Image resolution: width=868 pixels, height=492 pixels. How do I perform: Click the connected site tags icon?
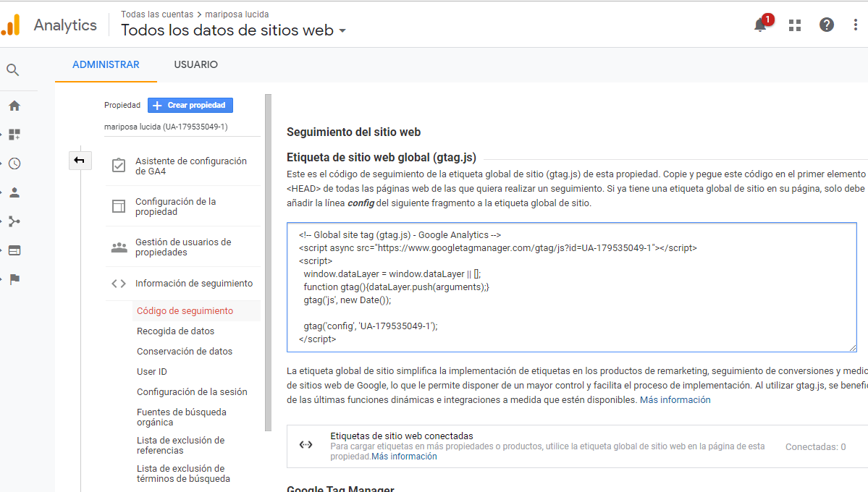(306, 445)
